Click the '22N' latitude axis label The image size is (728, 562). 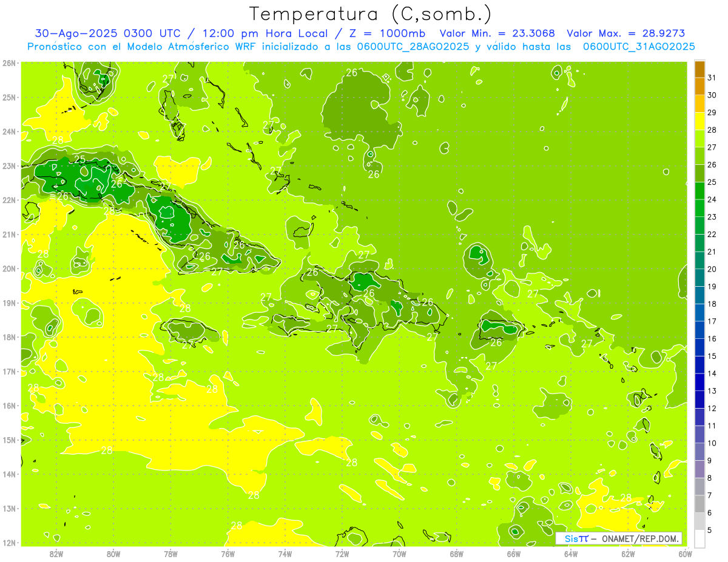click(9, 200)
